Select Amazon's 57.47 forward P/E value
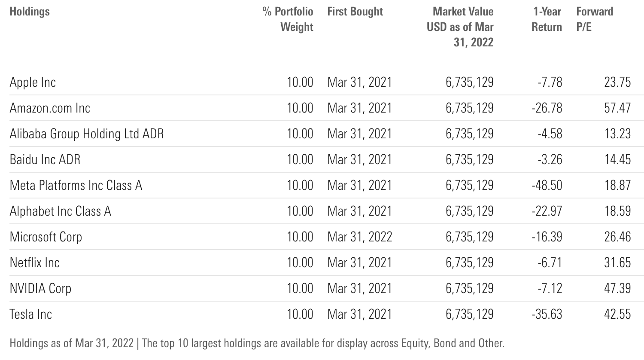This screenshot has width=644, height=360. click(x=617, y=108)
